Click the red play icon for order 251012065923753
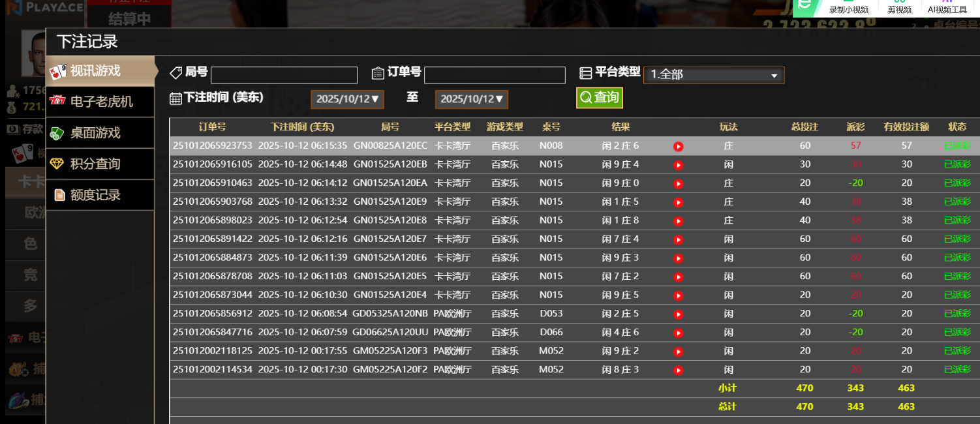 [678, 147]
